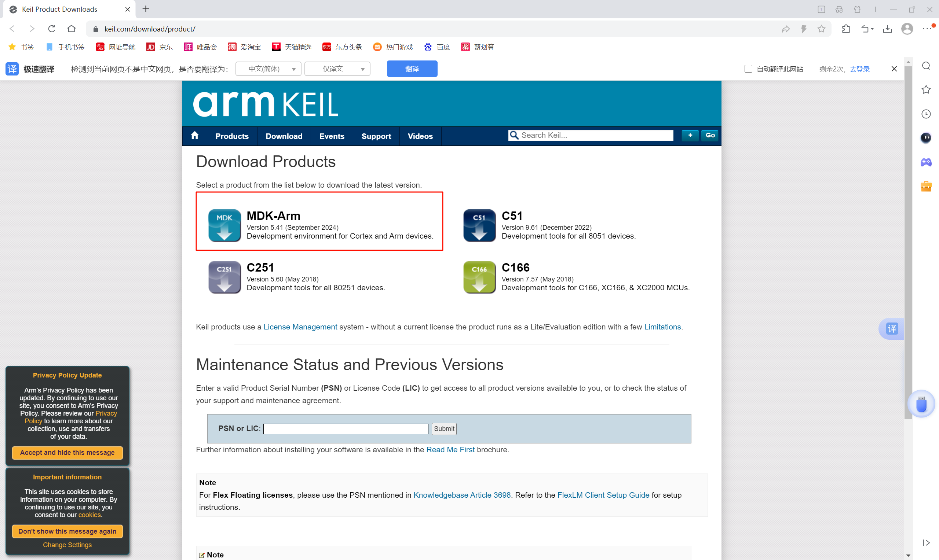The width and height of the screenshot is (939, 560).
Task: Open the Support menu
Action: pyautogui.click(x=376, y=136)
